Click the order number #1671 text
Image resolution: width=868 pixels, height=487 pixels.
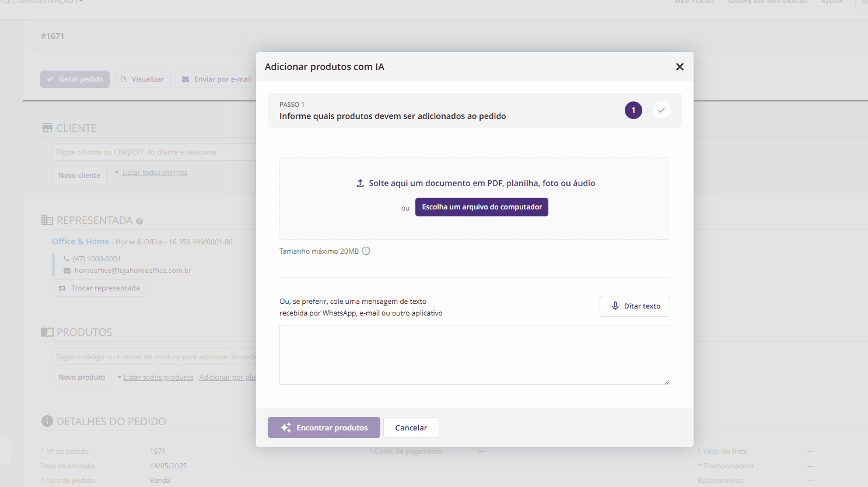pos(52,36)
